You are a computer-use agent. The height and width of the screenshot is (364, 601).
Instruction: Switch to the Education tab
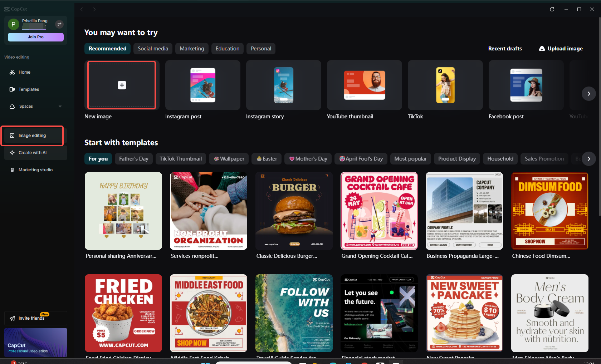pos(228,49)
